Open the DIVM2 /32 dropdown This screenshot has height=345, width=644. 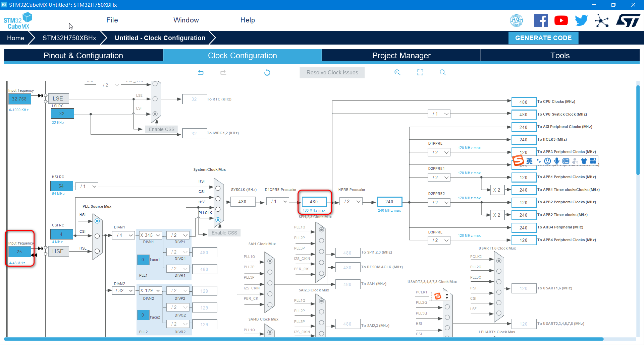123,290
